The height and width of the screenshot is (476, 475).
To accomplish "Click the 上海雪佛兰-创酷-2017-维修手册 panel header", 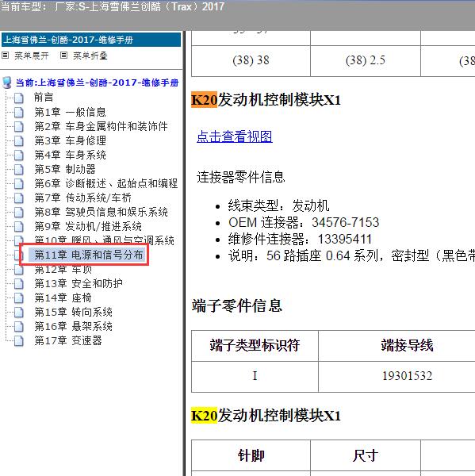I will pyautogui.click(x=91, y=40).
